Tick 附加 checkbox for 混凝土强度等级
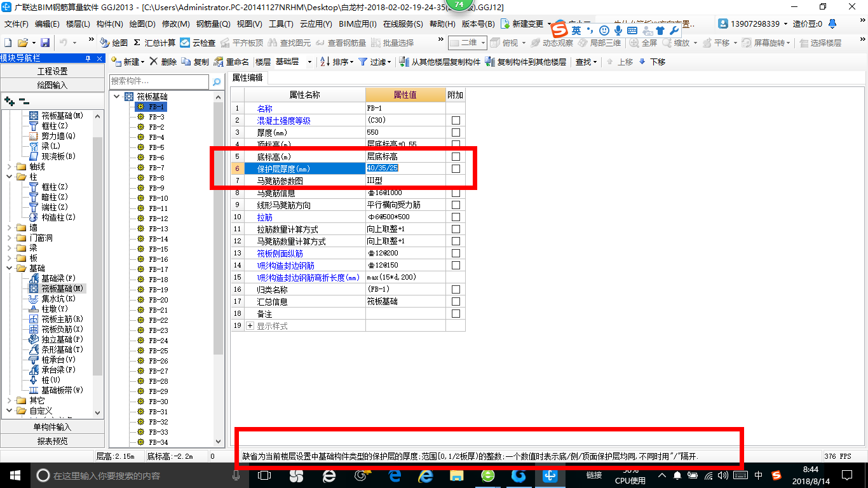Viewport: 868px width, 488px height. [x=456, y=120]
